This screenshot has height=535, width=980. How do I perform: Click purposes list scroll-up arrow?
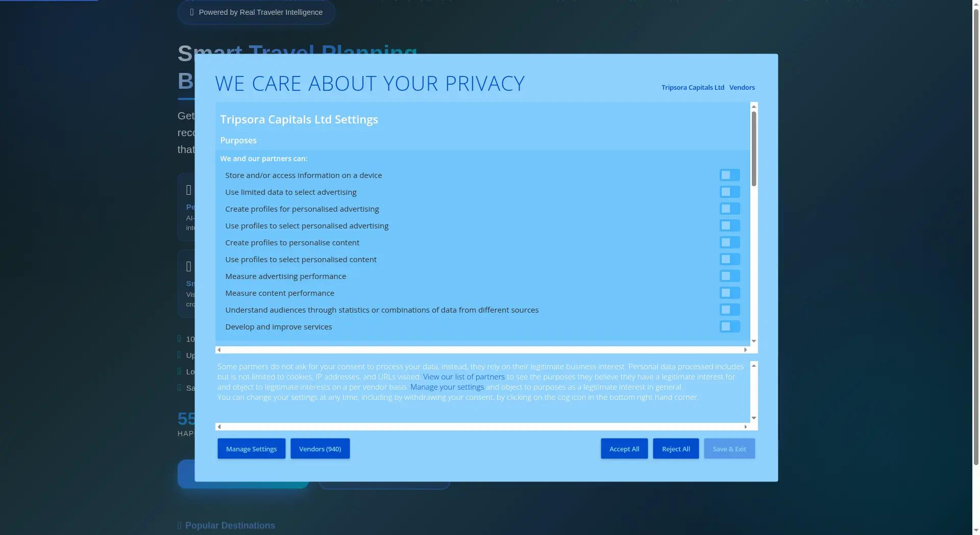(x=753, y=107)
